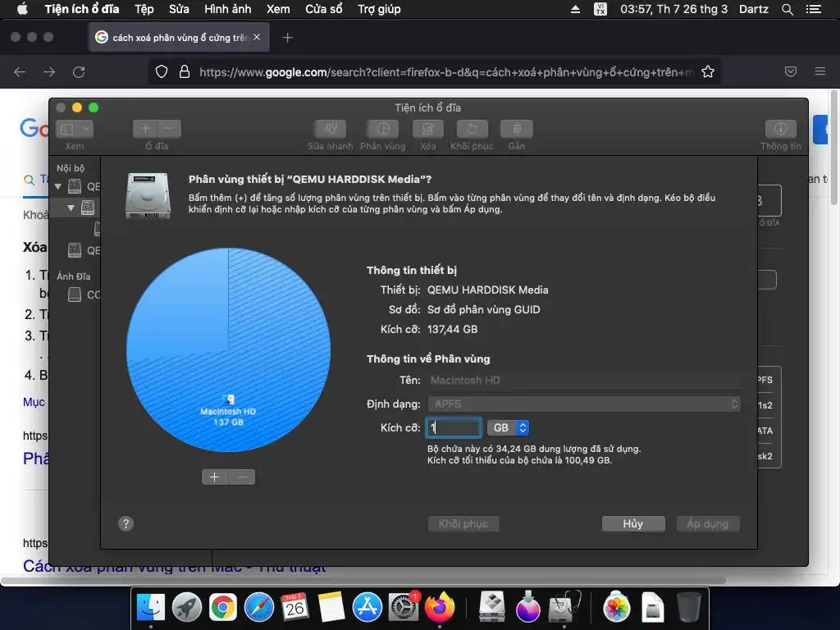840x630 pixels.
Task: Click the help question mark button
Action: tap(126, 524)
